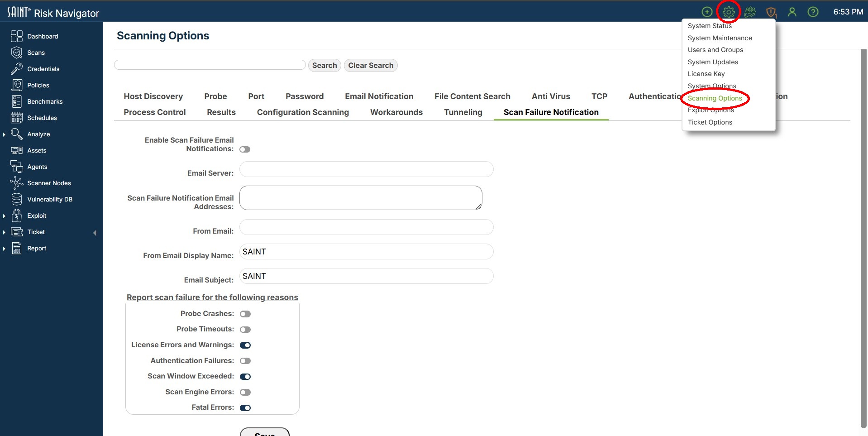Screen dimensions: 868x436
Task: Click the Notification Email Addresses text area
Action: coord(361,198)
